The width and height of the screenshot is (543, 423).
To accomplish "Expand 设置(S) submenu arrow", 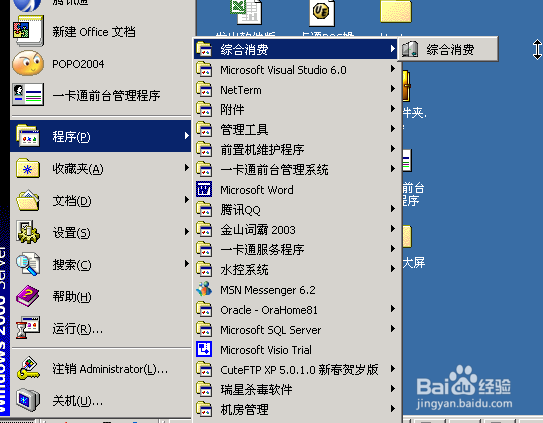I will point(187,232).
